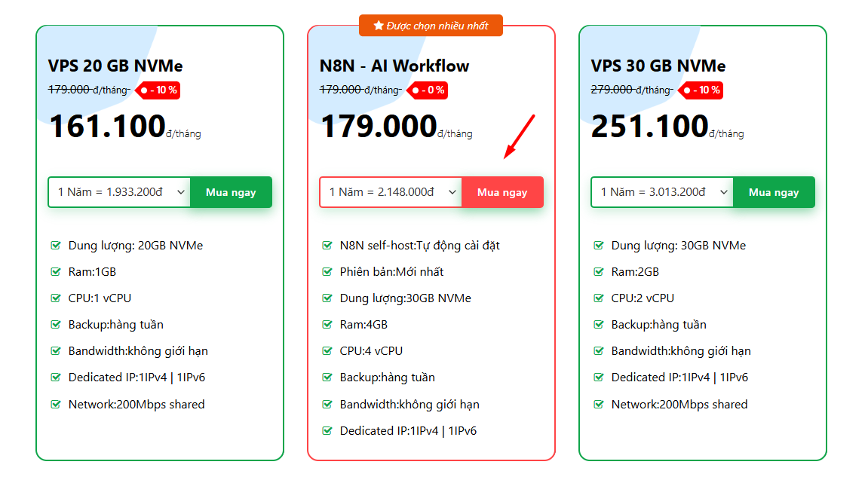Click the N8N - AI Workflow plan title
The image size is (868, 480).
395,66
